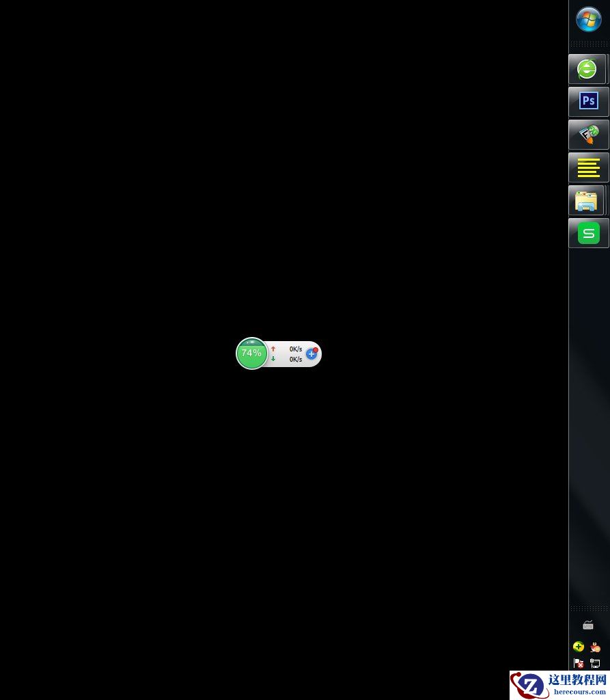Click the safely remove hardware tray icon
The image size is (610, 700).
click(x=579, y=664)
